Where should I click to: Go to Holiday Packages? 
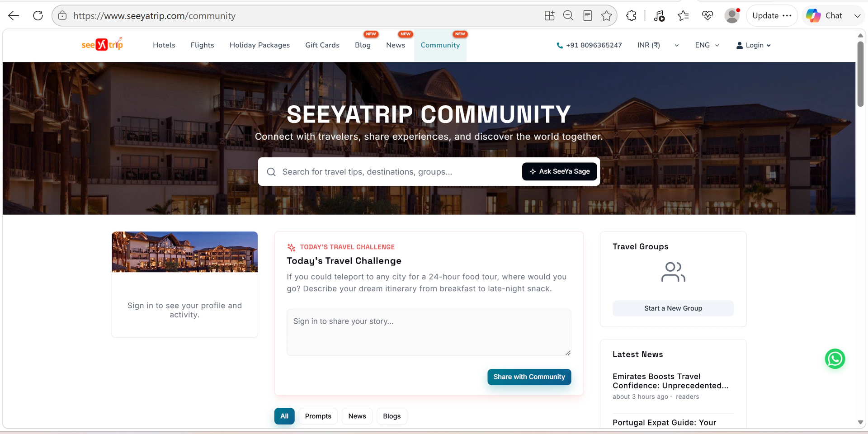coord(259,45)
